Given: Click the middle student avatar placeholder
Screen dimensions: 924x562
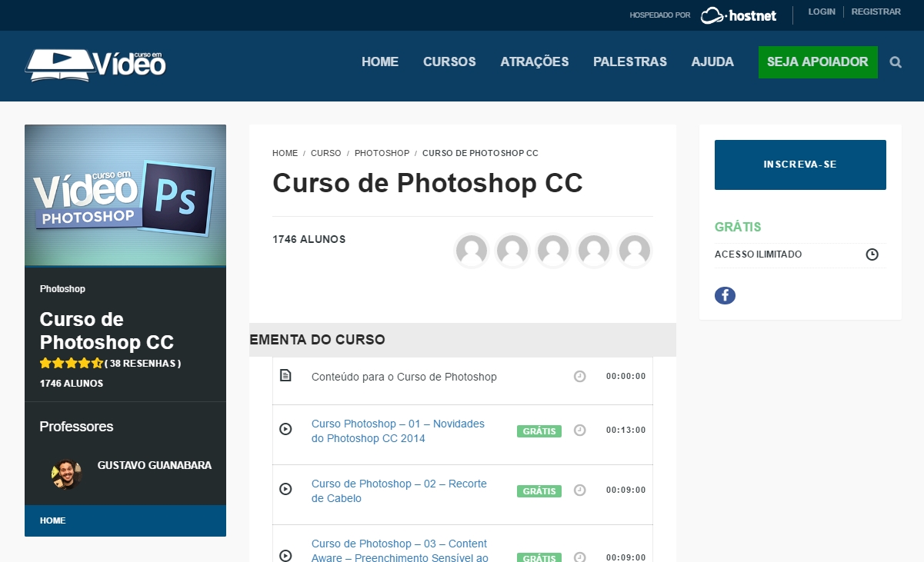Looking at the screenshot, I should point(553,251).
